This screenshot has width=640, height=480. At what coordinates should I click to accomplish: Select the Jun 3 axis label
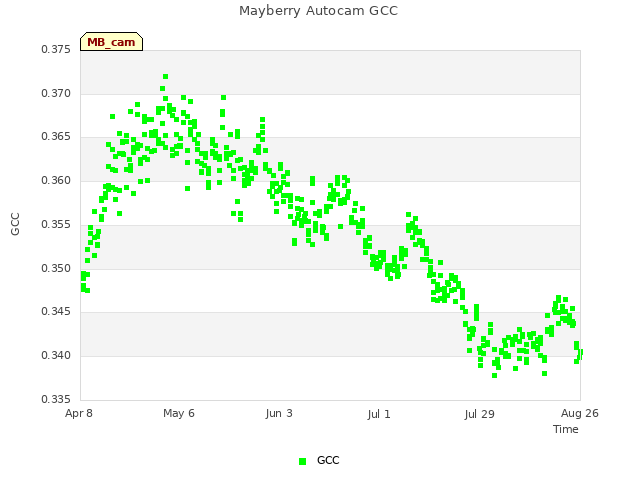pyautogui.click(x=279, y=413)
